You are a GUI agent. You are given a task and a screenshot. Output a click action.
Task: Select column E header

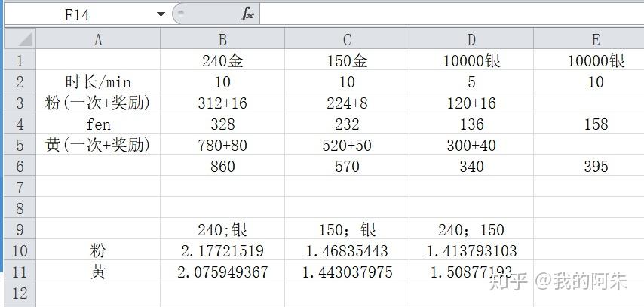[x=589, y=39]
